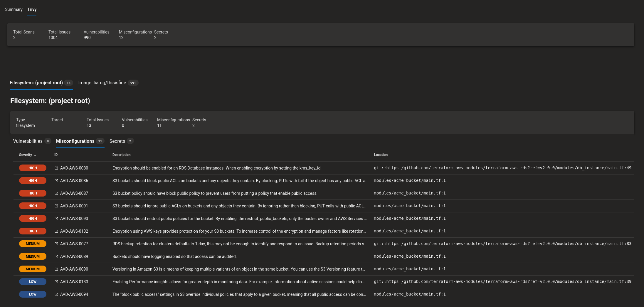The image size is (644, 307).
Task: Open external link icon for AVD-AWS-0133
Action: (x=56, y=282)
